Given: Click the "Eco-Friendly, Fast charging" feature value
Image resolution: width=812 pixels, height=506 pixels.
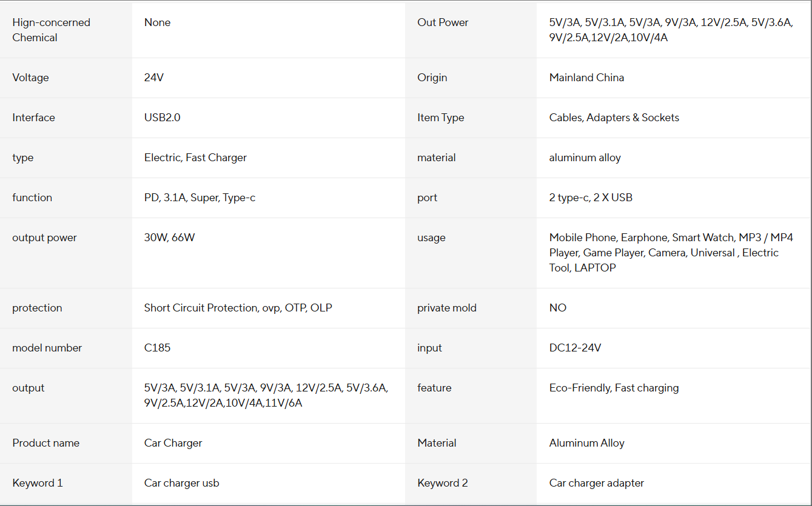Looking at the screenshot, I should pyautogui.click(x=614, y=388).
